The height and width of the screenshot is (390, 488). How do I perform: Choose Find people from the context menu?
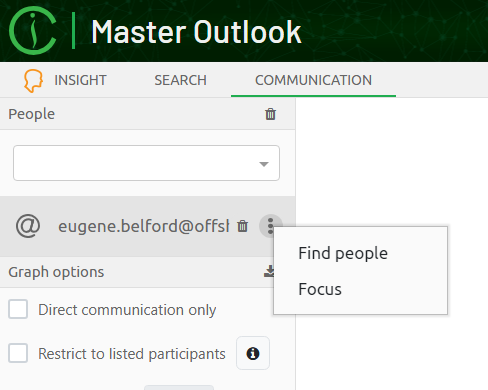pos(343,253)
